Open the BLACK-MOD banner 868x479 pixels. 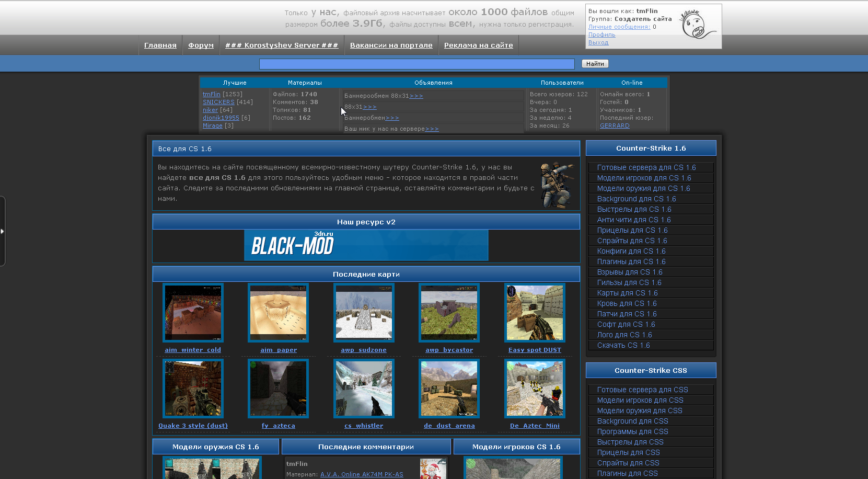(x=366, y=245)
